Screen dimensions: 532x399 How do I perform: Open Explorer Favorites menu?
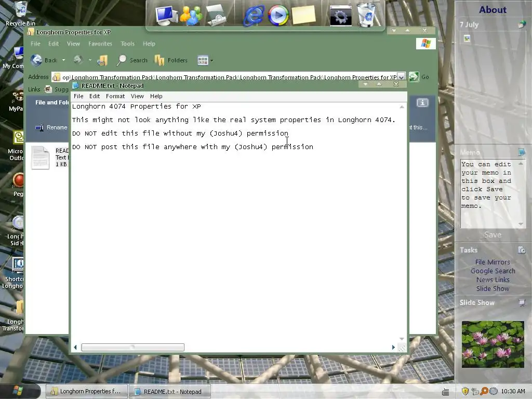(100, 44)
